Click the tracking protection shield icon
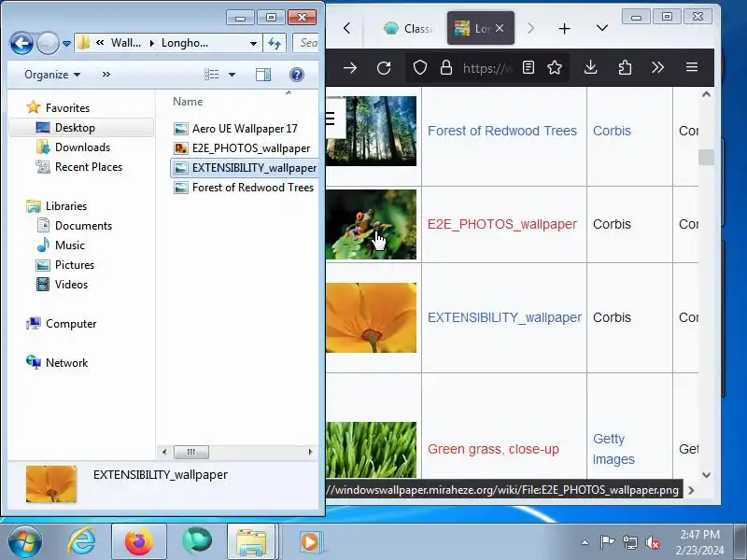This screenshot has width=747, height=560. pos(419,67)
